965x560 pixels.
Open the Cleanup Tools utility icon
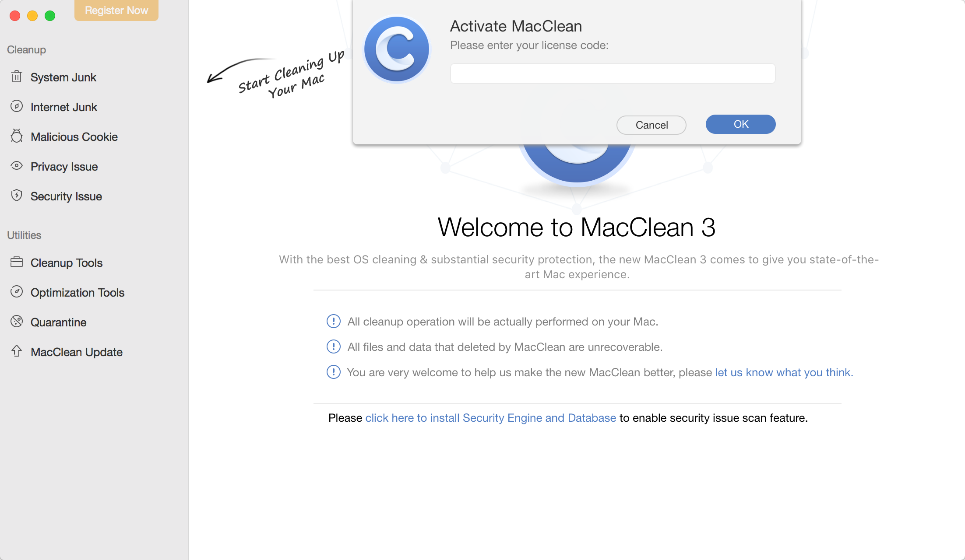click(x=18, y=262)
